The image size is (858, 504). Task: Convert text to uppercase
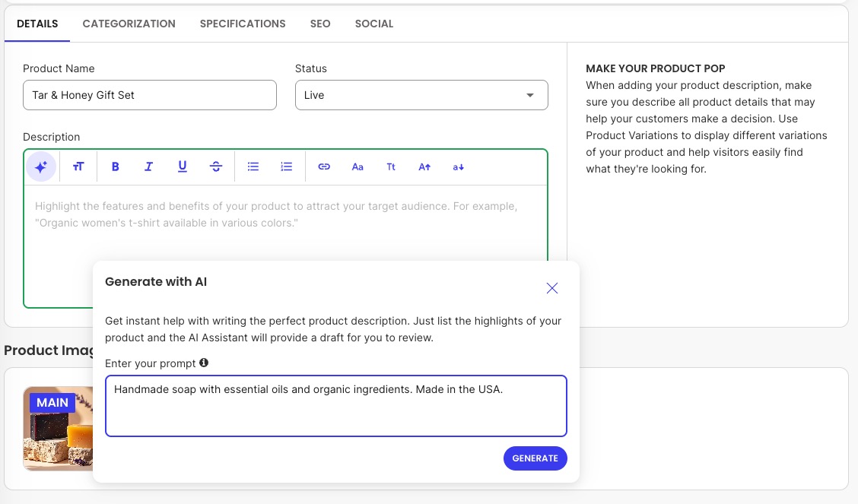coord(424,166)
